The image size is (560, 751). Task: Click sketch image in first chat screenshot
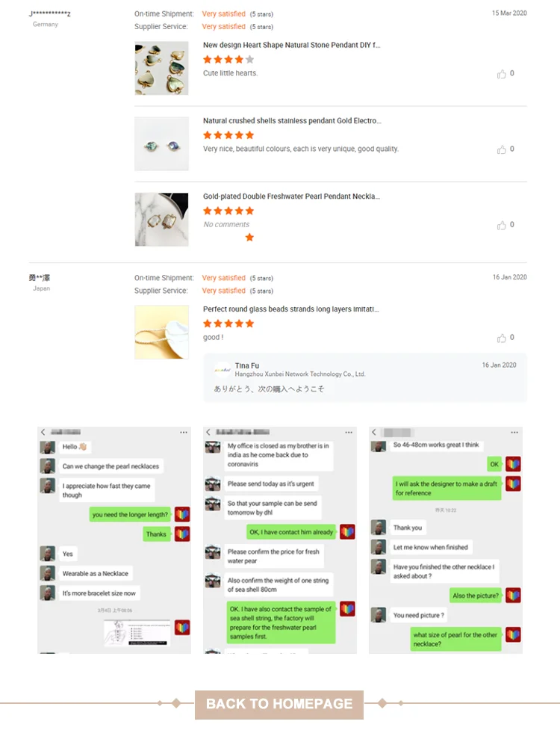(137, 633)
